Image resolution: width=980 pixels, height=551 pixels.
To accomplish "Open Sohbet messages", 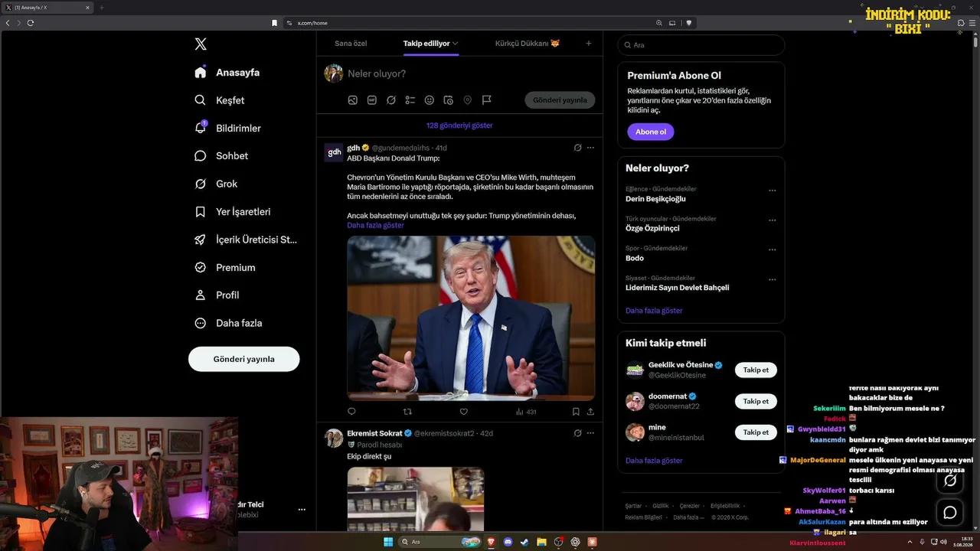I will (x=221, y=156).
